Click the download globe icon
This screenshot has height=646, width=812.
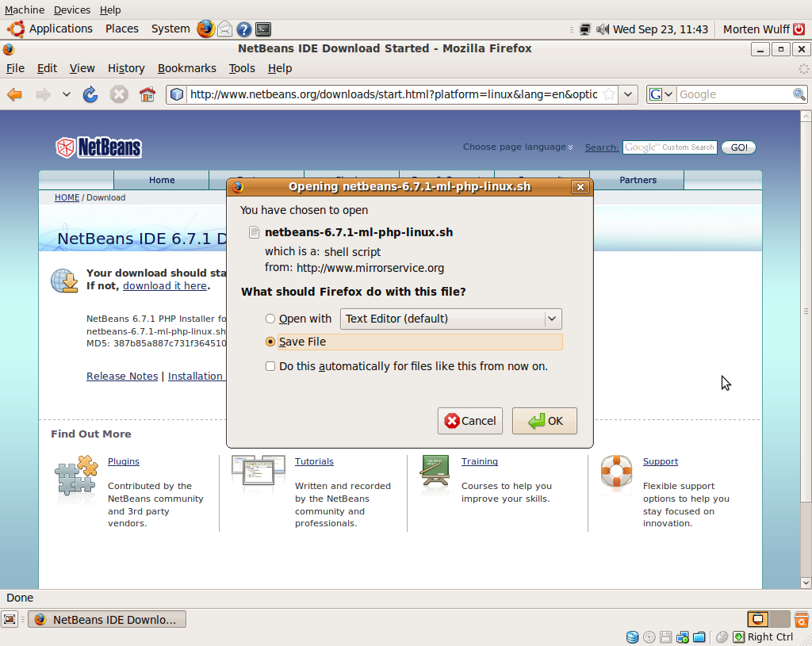point(64,281)
